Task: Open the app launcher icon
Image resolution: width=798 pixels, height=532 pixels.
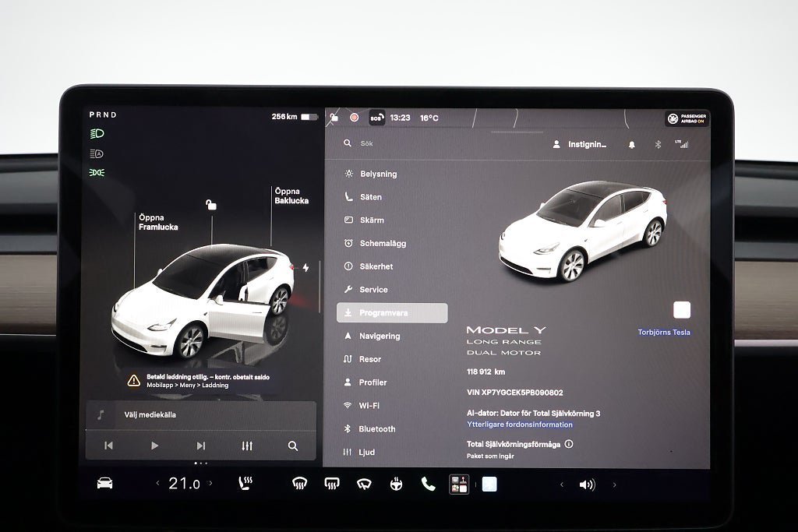Action: pos(459,484)
